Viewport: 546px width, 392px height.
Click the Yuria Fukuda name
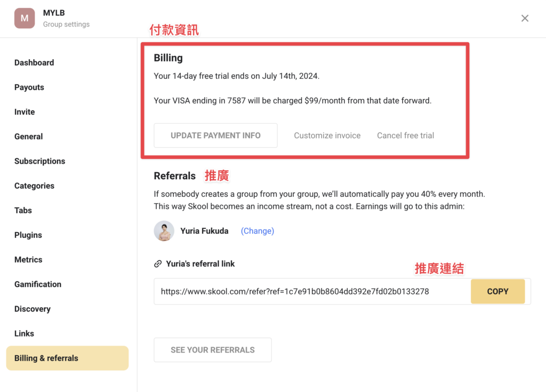(x=204, y=231)
